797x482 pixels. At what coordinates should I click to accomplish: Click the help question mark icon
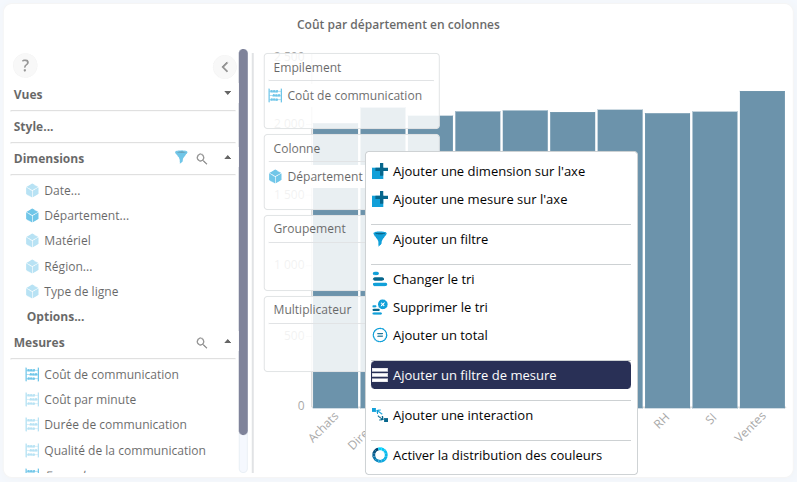(25, 66)
